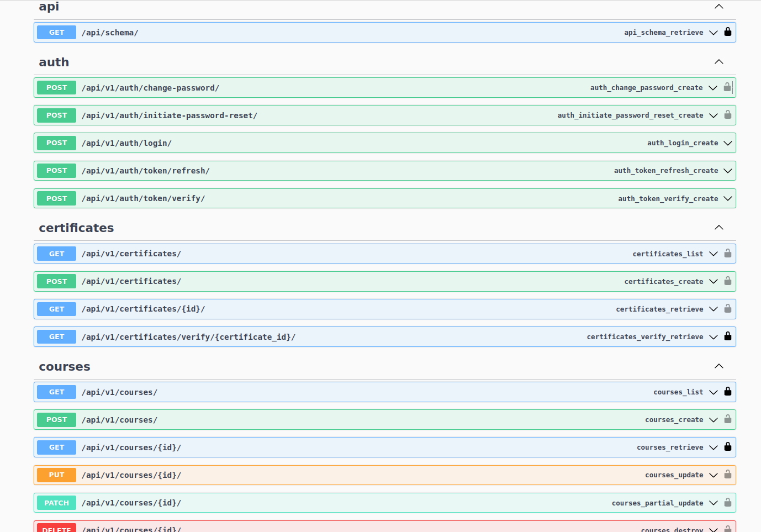The image size is (761, 532).
Task: Click POST badge for initiate-password-reset endpoint
Action: (56, 115)
